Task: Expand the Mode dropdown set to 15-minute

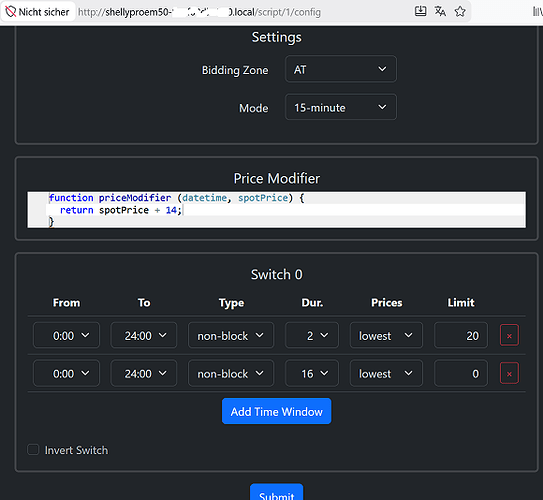Action: [x=341, y=107]
